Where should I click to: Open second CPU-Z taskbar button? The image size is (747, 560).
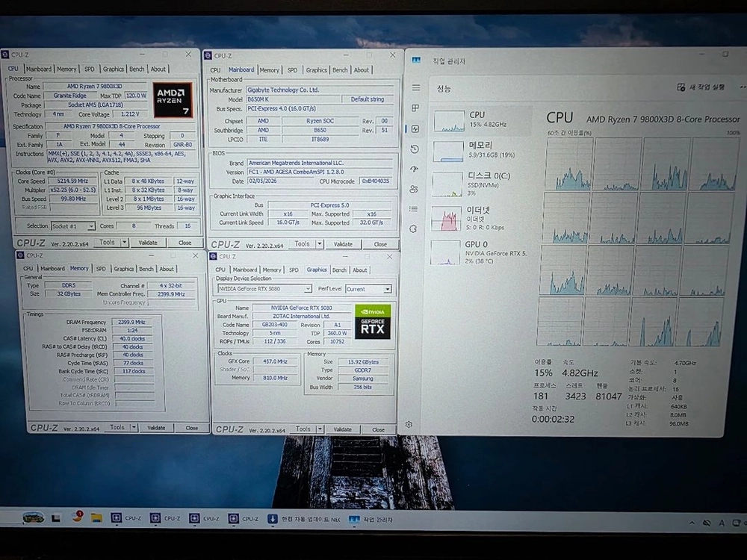point(165,518)
